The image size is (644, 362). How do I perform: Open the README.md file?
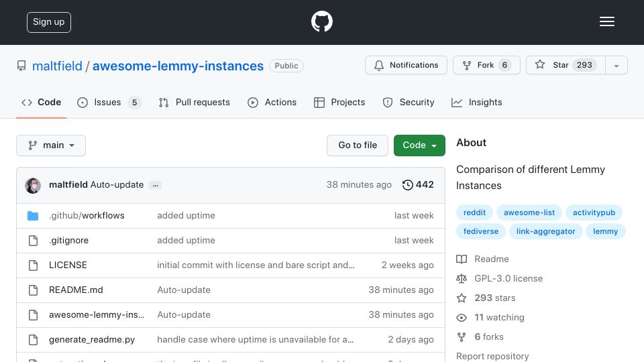tap(76, 290)
